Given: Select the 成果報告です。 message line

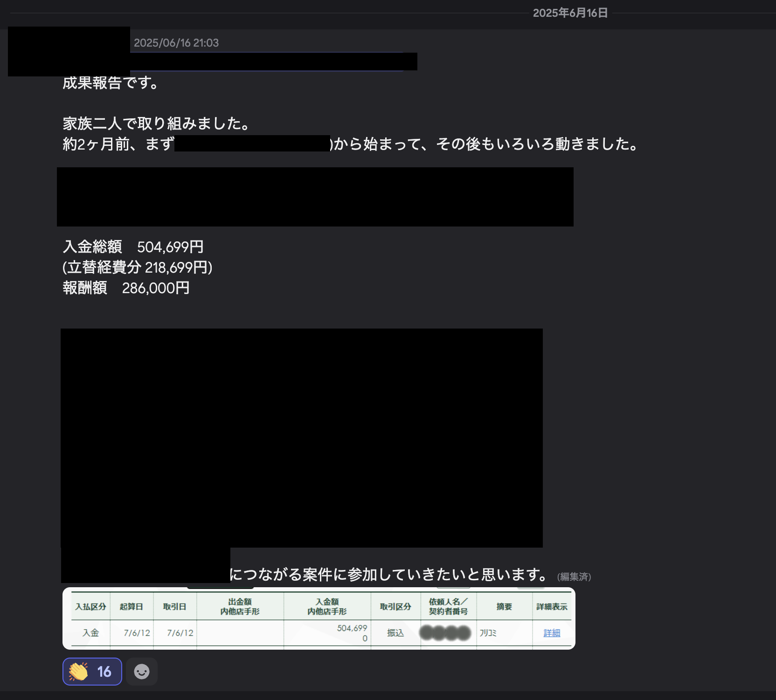Looking at the screenshot, I should [112, 83].
